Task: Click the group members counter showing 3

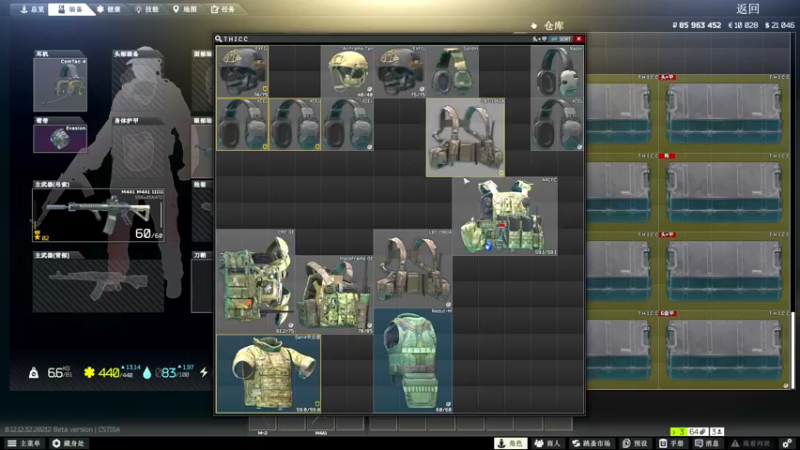Action: [x=716, y=432]
